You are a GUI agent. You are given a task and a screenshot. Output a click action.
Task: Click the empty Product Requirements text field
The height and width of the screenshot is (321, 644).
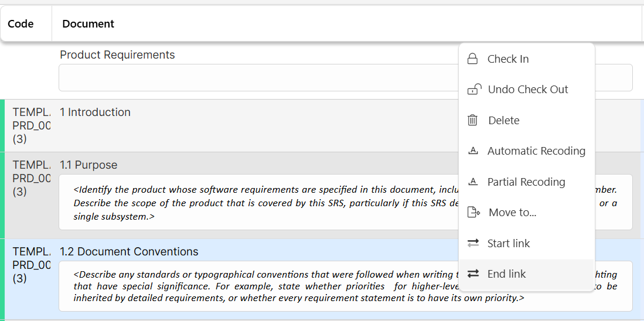pos(258,78)
